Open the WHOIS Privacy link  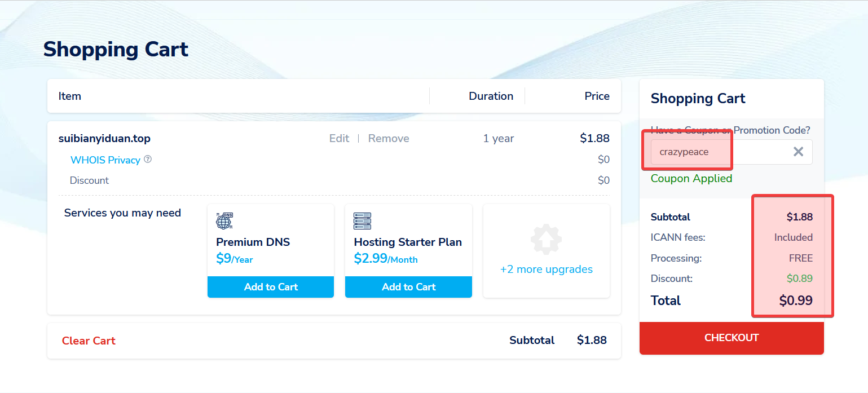[105, 160]
